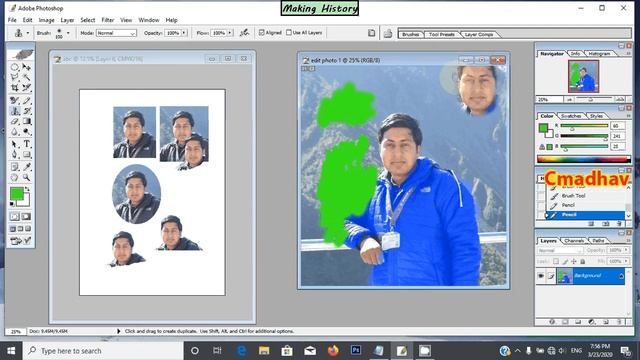
Task: Select the Type tool
Action: pyautogui.click(x=27, y=144)
